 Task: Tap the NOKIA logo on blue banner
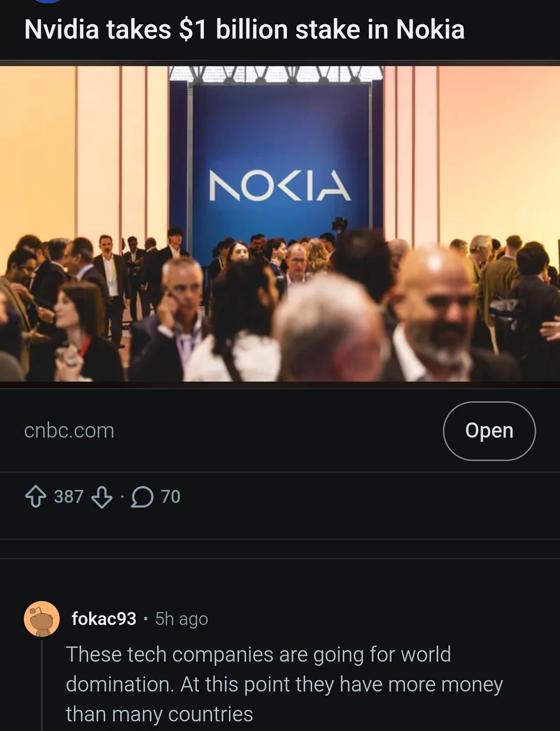pyautogui.click(x=280, y=185)
